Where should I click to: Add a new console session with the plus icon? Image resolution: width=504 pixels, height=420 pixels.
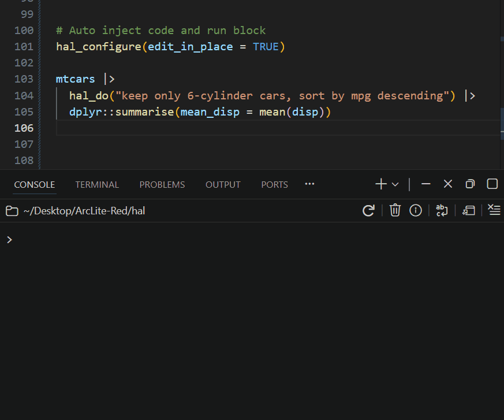tap(381, 184)
